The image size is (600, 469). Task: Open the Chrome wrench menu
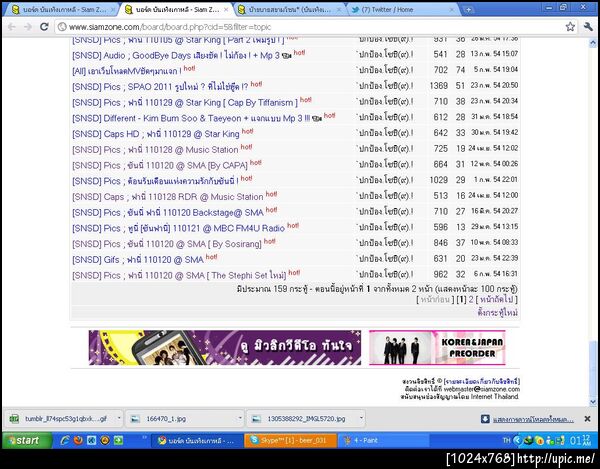point(588,27)
